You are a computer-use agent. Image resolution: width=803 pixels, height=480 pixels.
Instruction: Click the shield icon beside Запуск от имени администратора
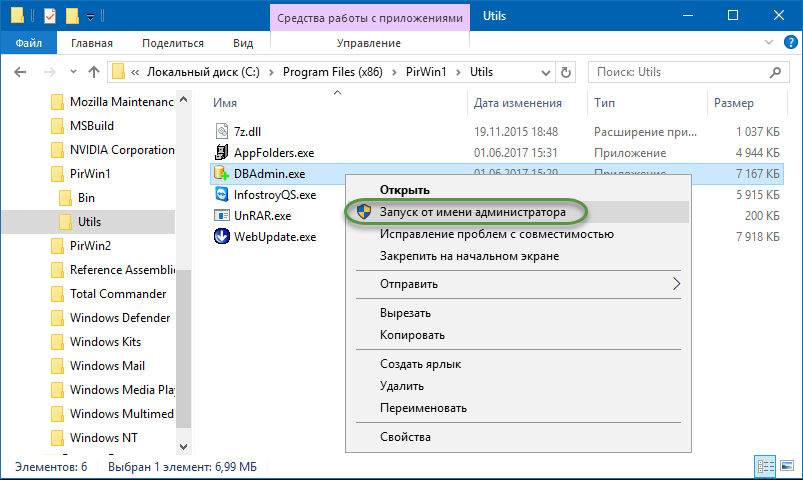(x=364, y=212)
